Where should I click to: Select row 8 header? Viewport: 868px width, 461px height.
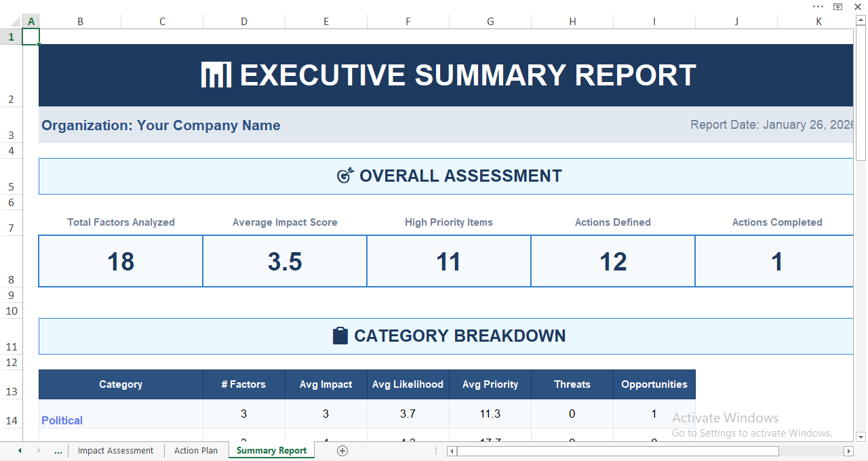coord(11,261)
